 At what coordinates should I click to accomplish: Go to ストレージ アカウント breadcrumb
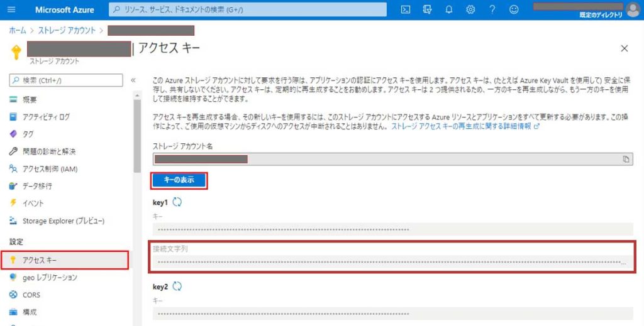(x=67, y=30)
